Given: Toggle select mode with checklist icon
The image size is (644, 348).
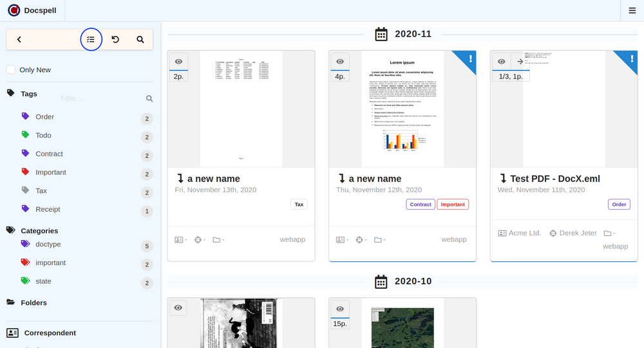Looking at the screenshot, I should click(x=91, y=39).
